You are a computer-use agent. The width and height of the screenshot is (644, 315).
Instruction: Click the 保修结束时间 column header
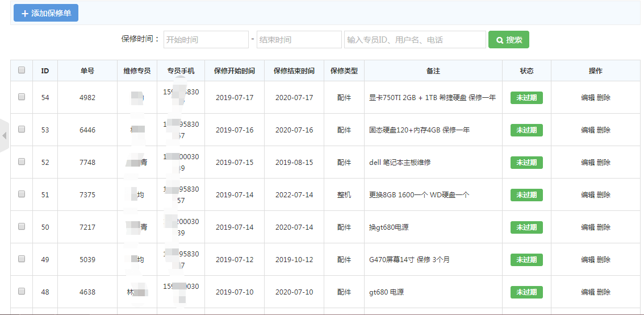pyautogui.click(x=294, y=71)
